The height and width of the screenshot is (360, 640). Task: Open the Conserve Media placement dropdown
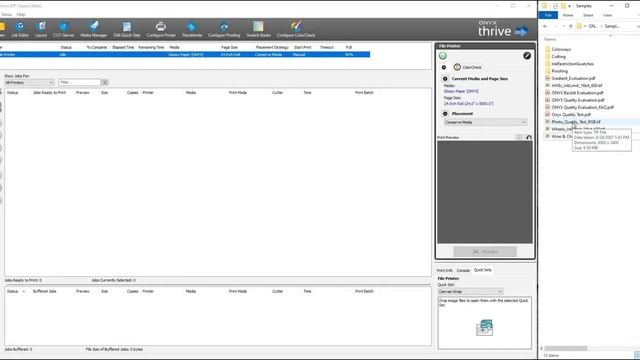[x=485, y=122]
